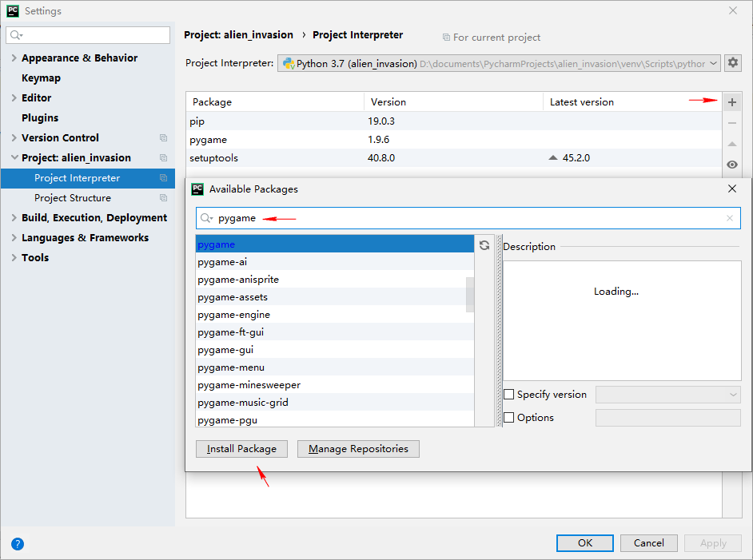Click the Manage Repositories button

358,449
